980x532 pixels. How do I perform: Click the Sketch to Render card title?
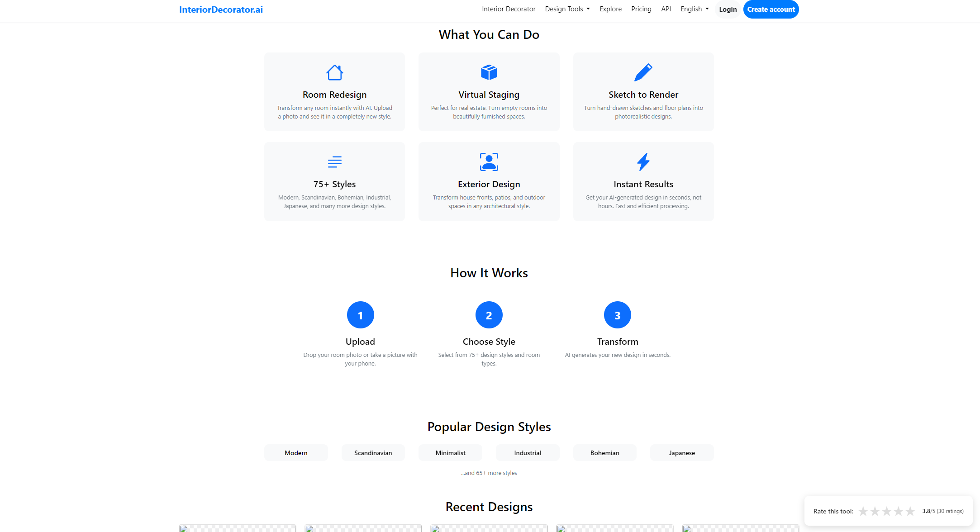(643, 95)
